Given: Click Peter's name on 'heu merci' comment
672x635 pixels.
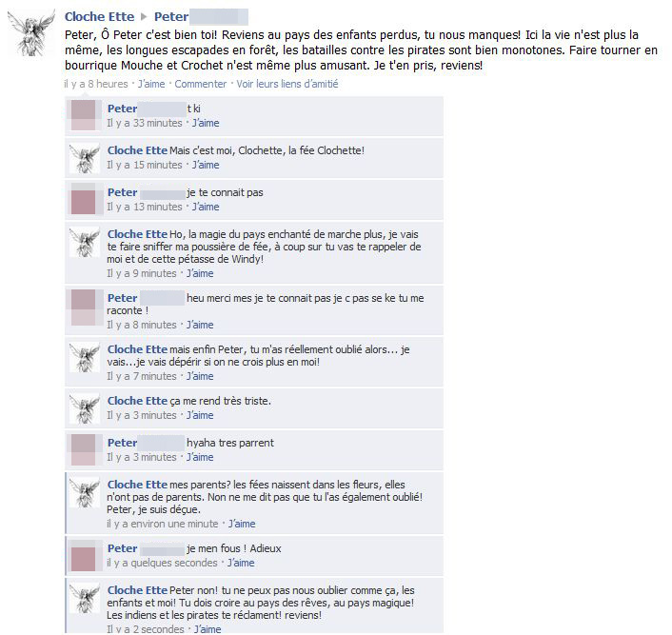Looking at the screenshot, I should (x=122, y=298).
